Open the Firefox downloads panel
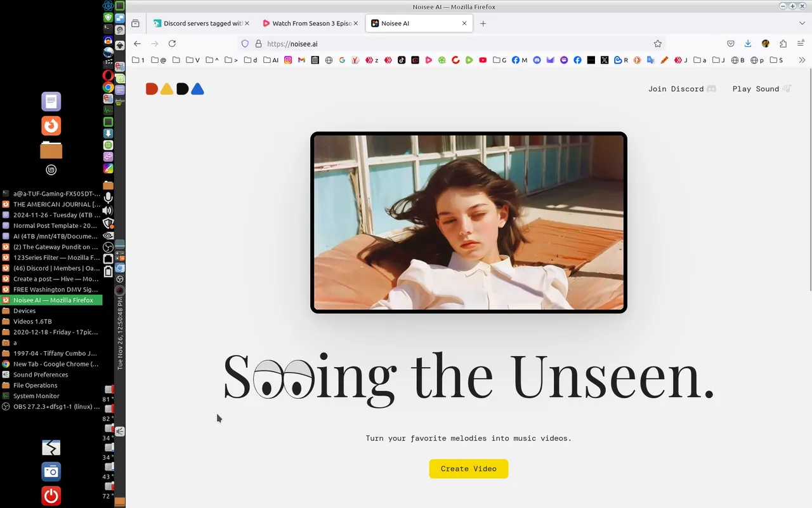812x508 pixels. pyautogui.click(x=748, y=44)
